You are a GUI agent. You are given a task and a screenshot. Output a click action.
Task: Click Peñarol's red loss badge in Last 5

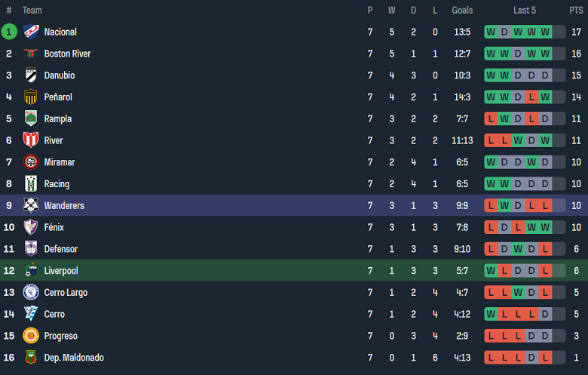tap(531, 97)
